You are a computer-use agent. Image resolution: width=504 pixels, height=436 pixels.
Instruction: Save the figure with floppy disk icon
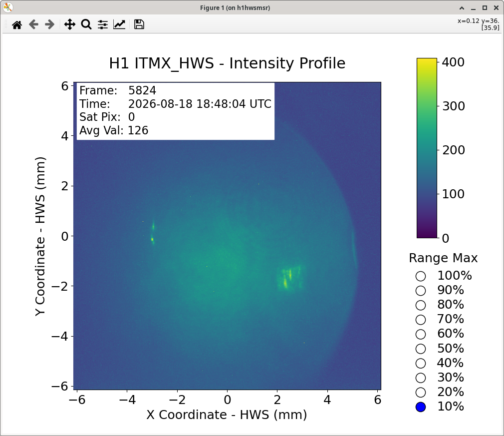click(139, 24)
